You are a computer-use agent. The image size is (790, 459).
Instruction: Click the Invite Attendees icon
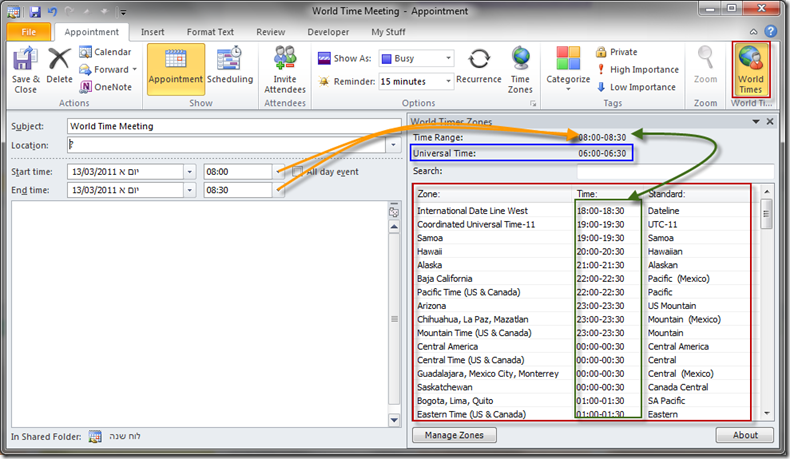click(x=285, y=59)
